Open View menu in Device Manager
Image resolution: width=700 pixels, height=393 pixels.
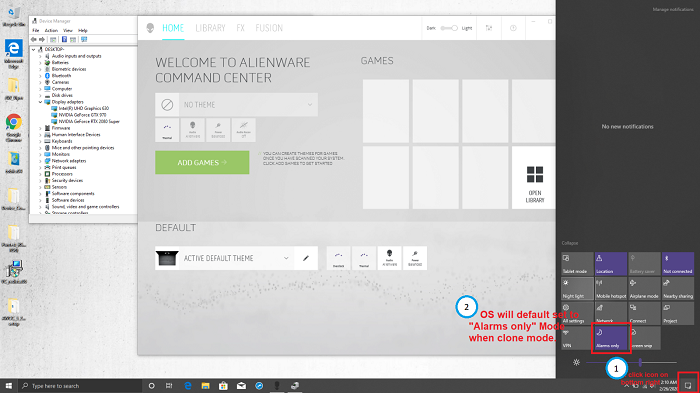68,30
